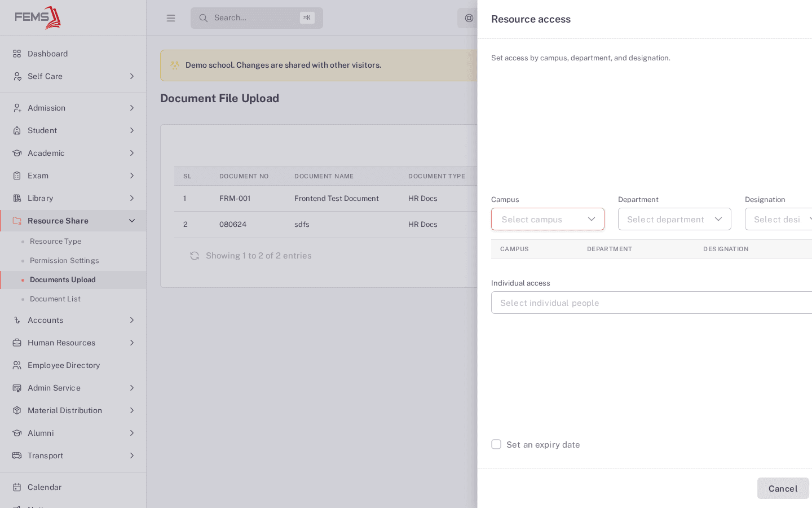The width and height of the screenshot is (812, 508).
Task: Click the Transport bus icon
Action: tap(17, 456)
